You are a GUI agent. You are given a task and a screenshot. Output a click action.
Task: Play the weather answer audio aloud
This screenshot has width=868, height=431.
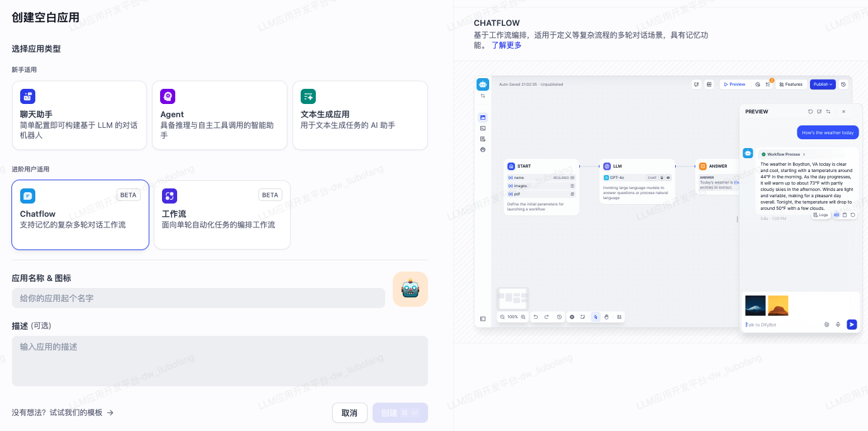click(x=836, y=215)
